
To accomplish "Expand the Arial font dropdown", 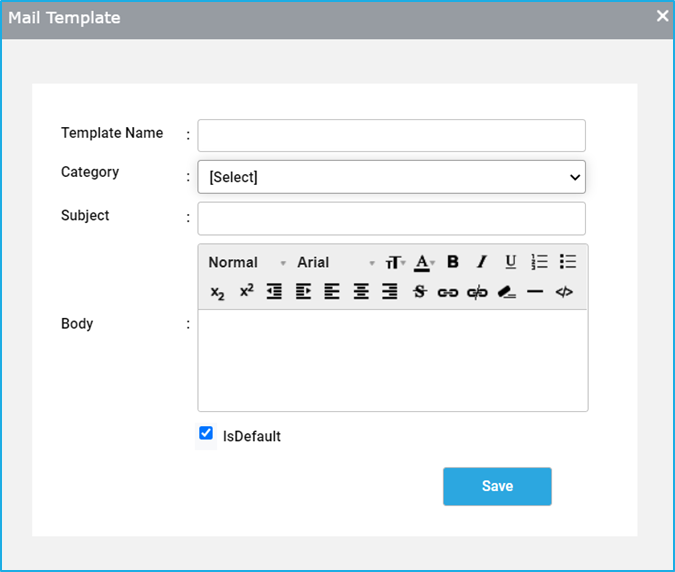I will (335, 262).
